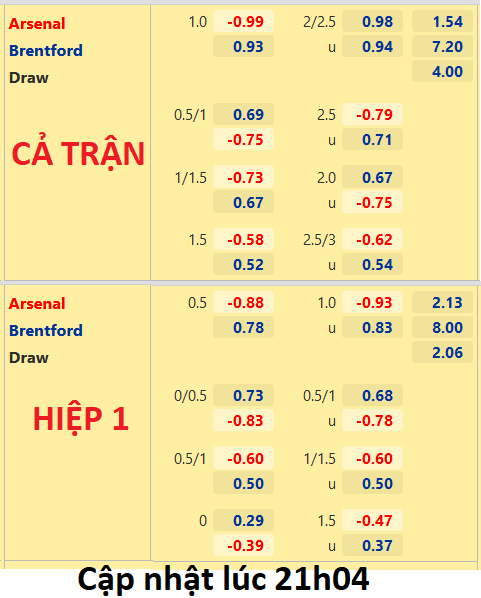Select under odds 0.94 for full match
Image resolution: width=481 pixels, height=598 pixels.
[x=372, y=47]
